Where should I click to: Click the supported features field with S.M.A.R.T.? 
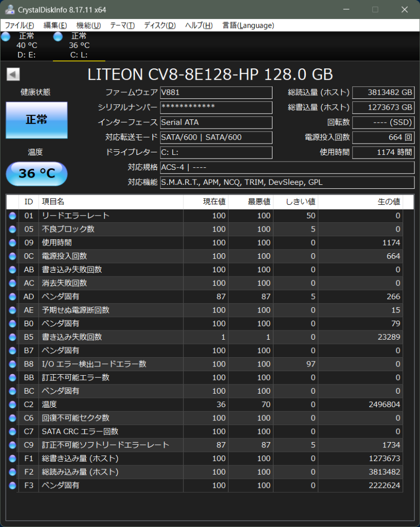(x=287, y=182)
